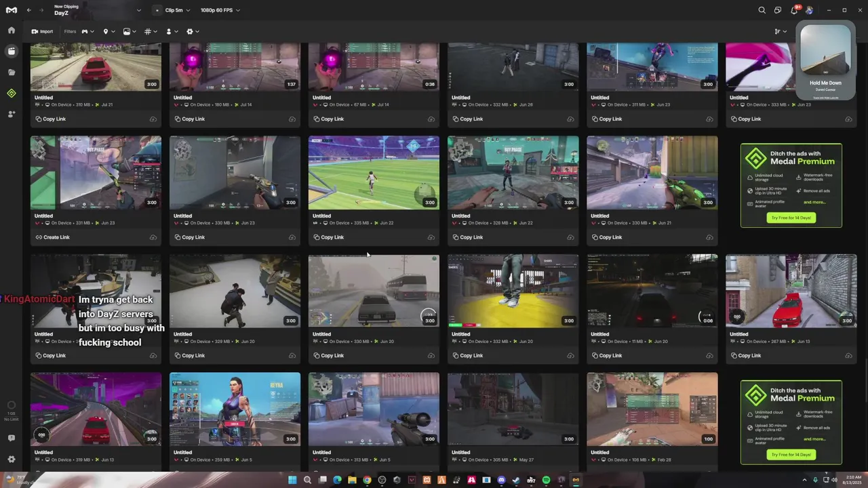Open Spotify from the taskbar
This screenshot has width=868, height=488.
(x=547, y=481)
